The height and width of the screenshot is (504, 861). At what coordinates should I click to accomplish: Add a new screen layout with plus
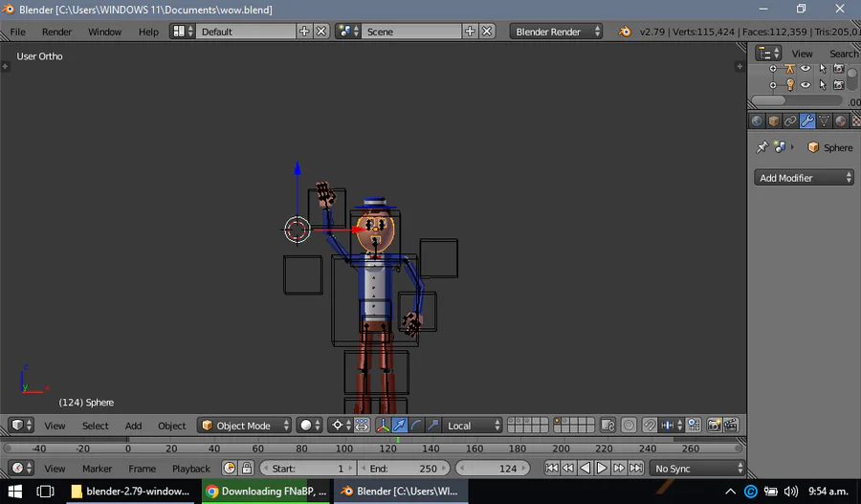click(304, 32)
